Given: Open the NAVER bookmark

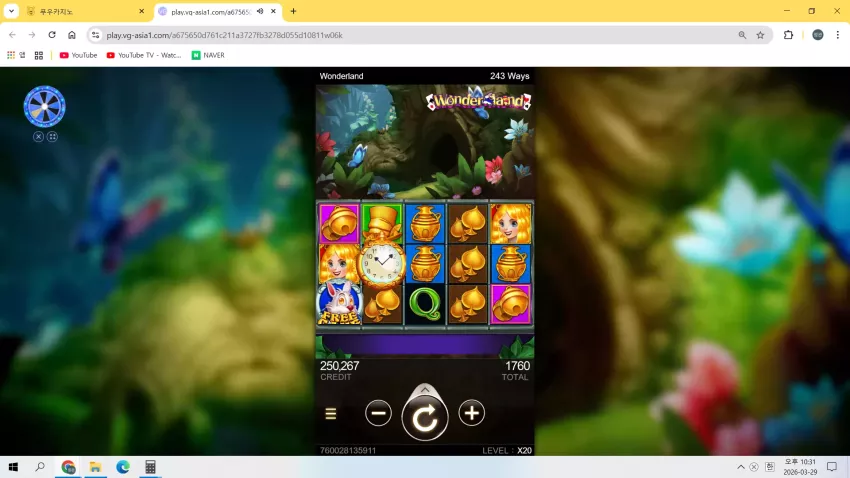Looking at the screenshot, I should click(x=208, y=55).
